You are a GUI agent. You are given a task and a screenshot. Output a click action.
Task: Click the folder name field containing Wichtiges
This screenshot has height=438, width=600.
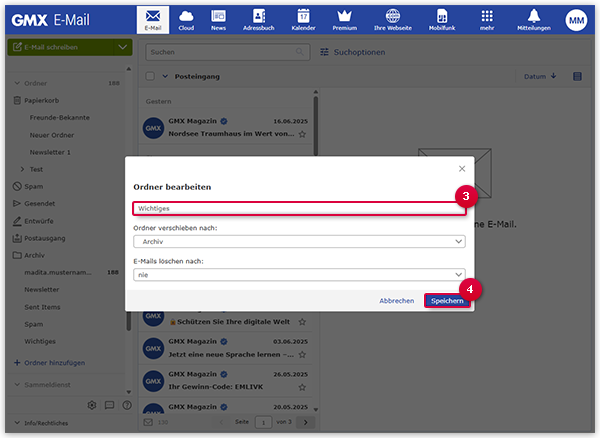tap(299, 208)
